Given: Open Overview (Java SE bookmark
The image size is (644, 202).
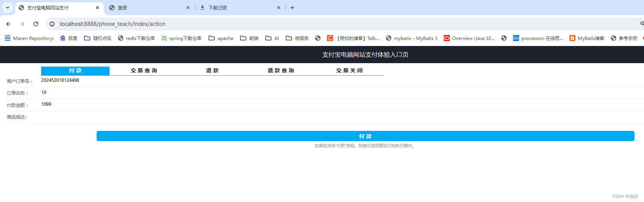Looking at the screenshot, I should coord(469,38).
